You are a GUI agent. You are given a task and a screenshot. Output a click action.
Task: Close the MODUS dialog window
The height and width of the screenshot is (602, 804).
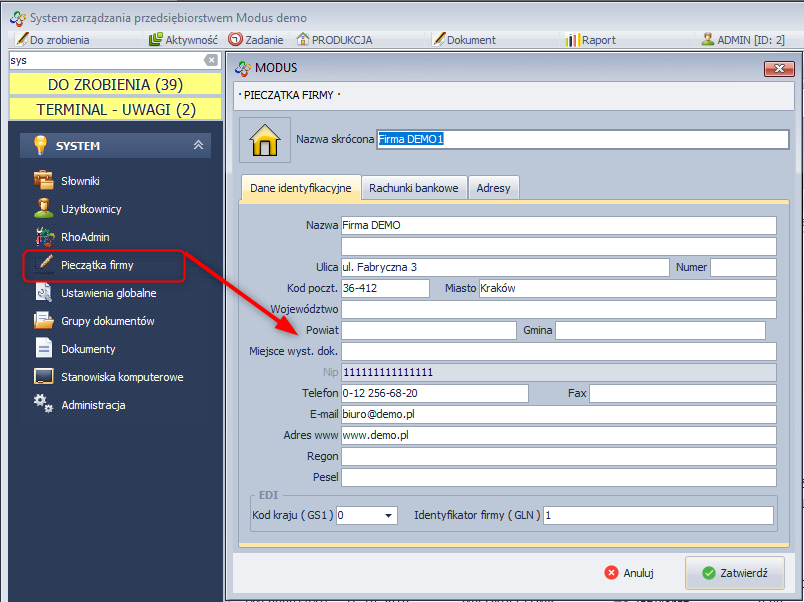(778, 68)
